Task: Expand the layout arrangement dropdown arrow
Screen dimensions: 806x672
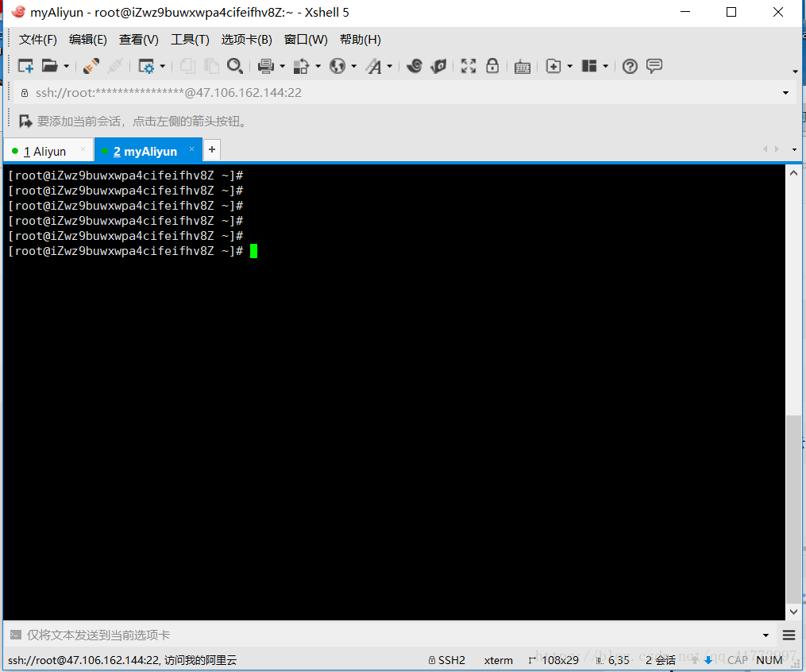Action: pos(606,66)
